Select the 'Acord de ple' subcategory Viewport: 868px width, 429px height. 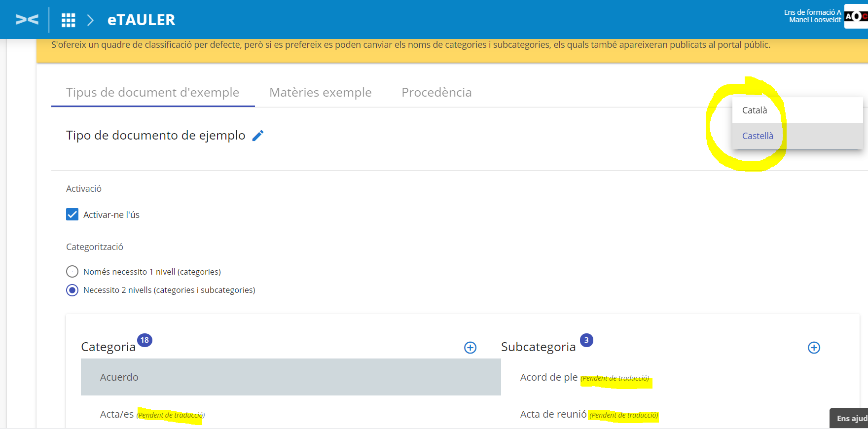(x=548, y=377)
